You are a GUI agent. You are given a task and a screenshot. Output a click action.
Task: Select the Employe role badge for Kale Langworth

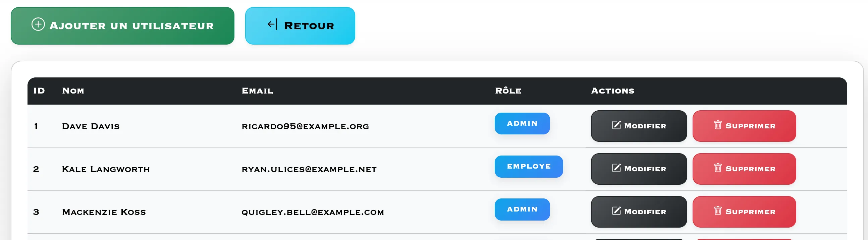pyautogui.click(x=528, y=167)
